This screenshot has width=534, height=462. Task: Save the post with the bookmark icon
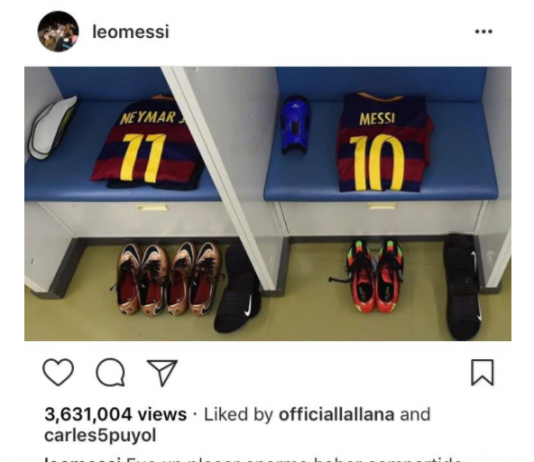coord(482,372)
